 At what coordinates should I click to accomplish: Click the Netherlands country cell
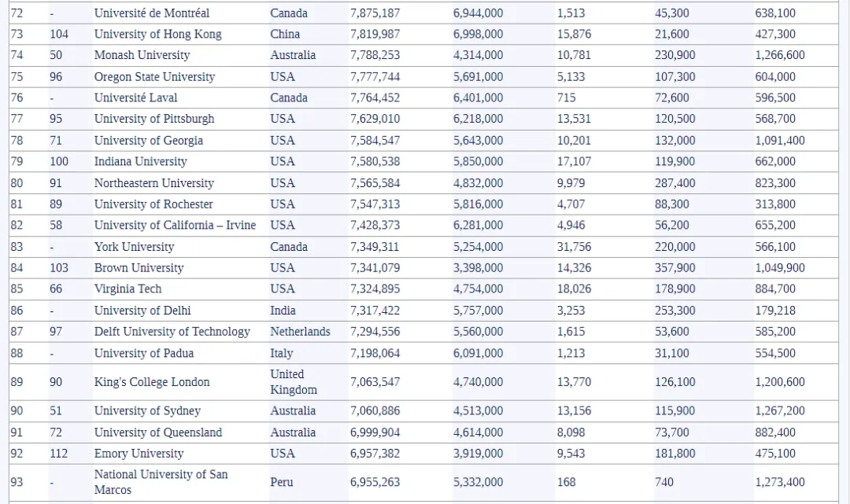pos(300,332)
